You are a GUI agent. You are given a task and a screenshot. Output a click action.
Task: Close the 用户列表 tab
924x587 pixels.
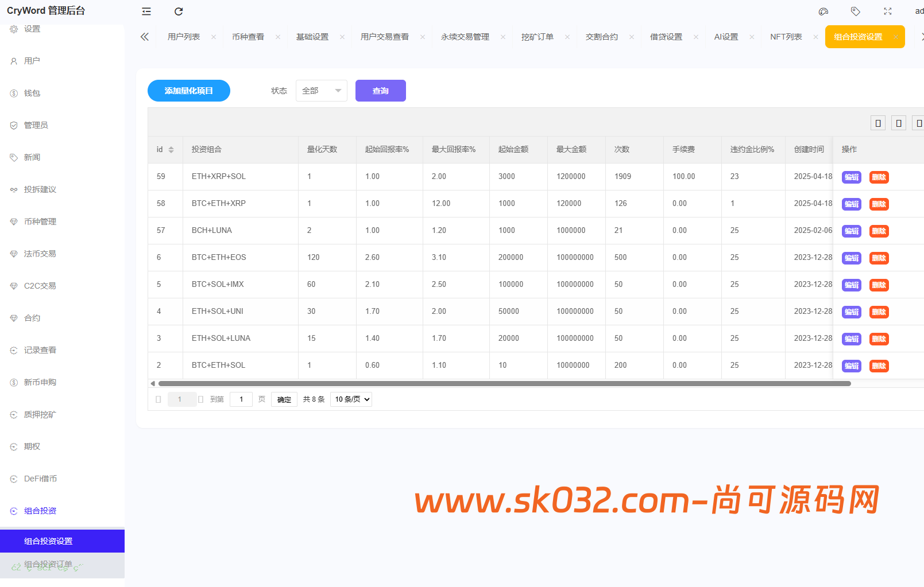[x=214, y=37]
